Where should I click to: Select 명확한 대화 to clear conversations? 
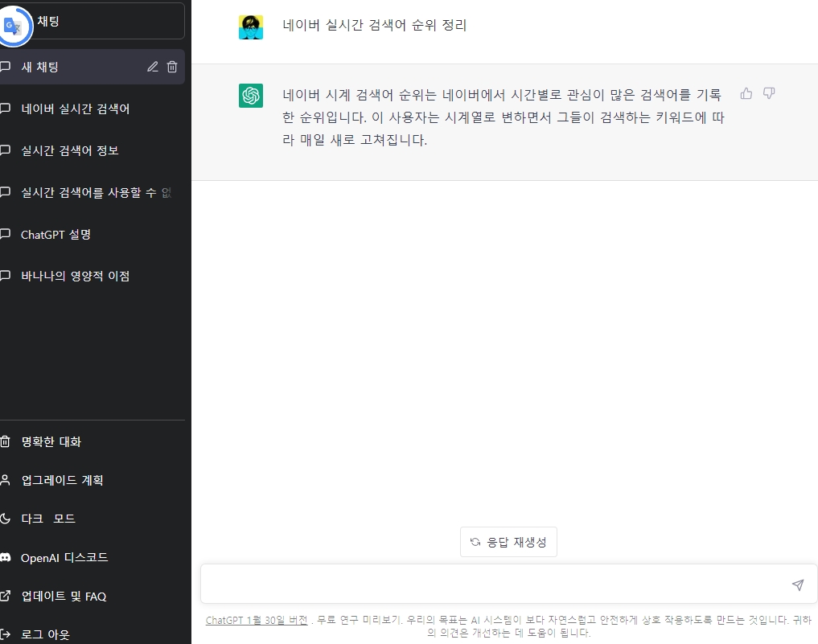[92, 441]
